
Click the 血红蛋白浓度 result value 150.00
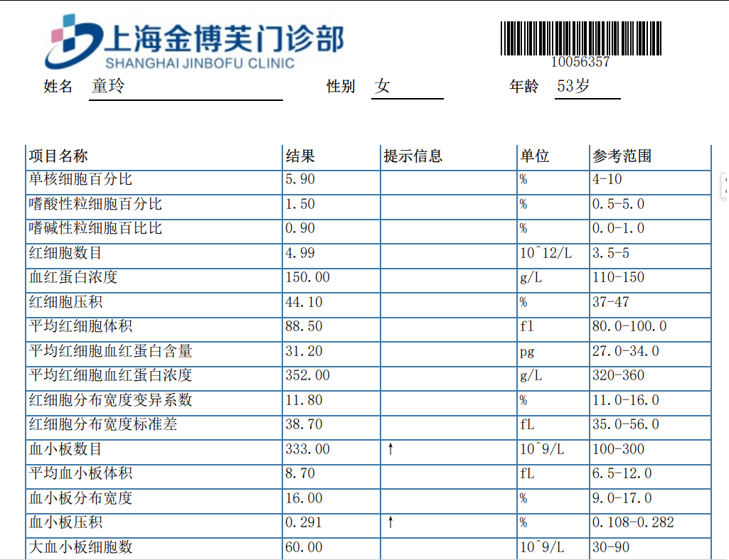tap(307, 277)
